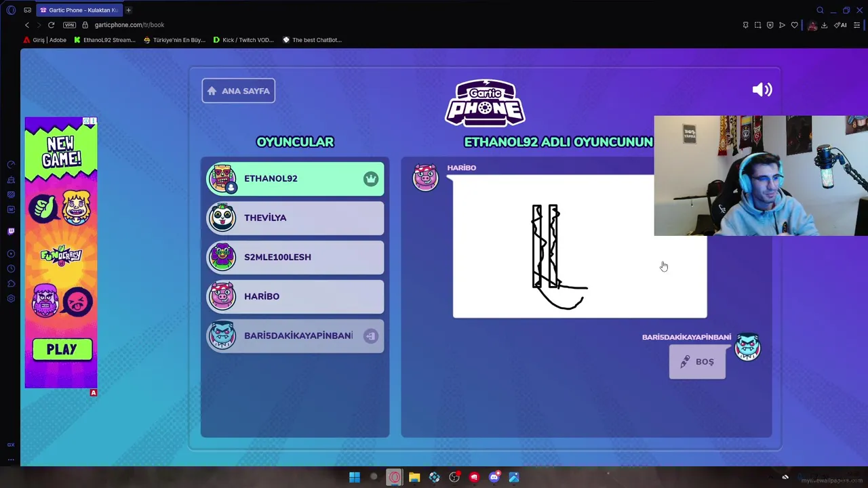Open the easy setup sliders icon
This screenshot has height=488, width=868.
point(857,25)
